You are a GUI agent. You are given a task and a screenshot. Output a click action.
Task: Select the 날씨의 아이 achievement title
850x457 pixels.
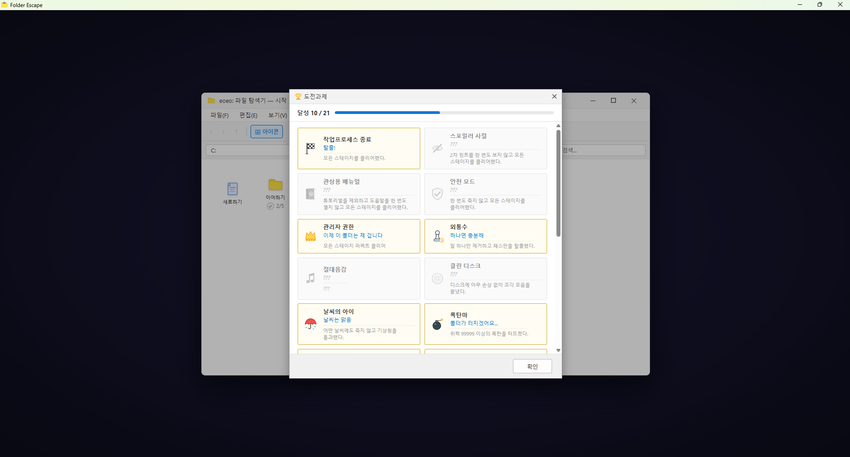pyautogui.click(x=338, y=312)
